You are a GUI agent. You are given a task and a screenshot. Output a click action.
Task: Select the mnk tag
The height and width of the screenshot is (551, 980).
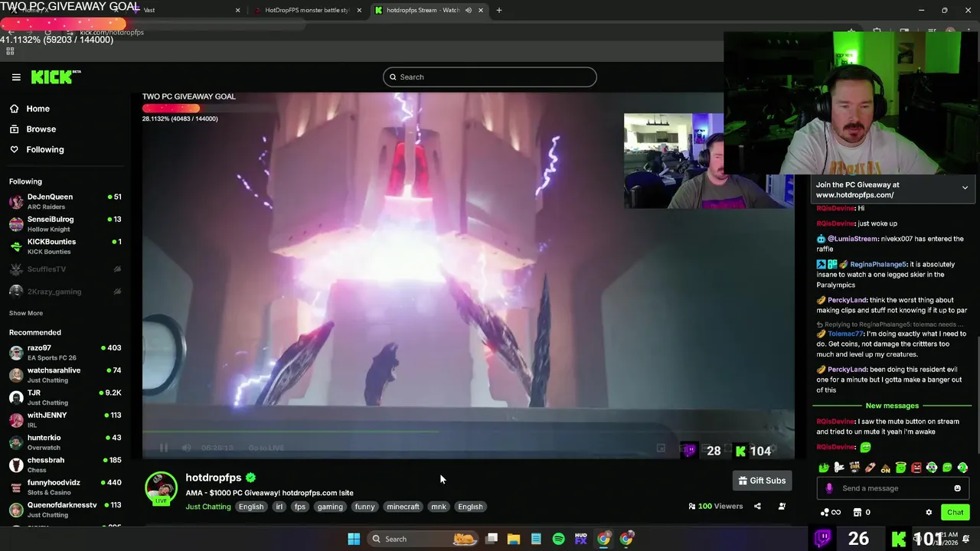click(x=439, y=507)
